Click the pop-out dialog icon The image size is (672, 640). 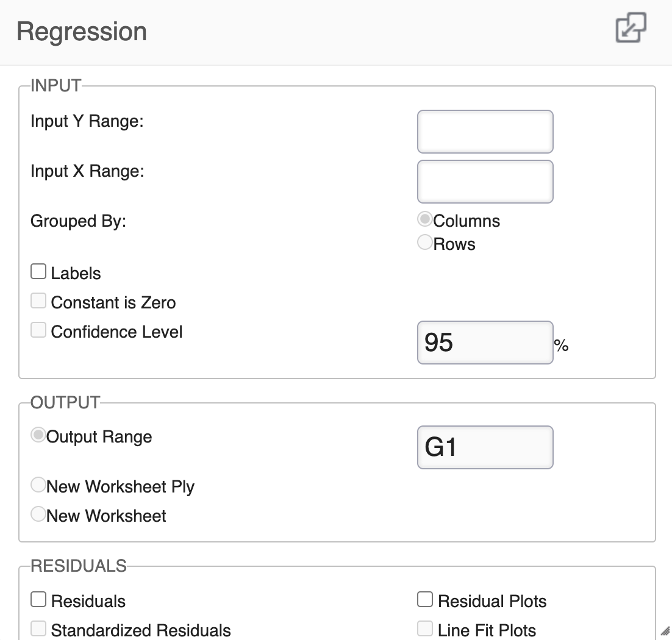click(631, 28)
